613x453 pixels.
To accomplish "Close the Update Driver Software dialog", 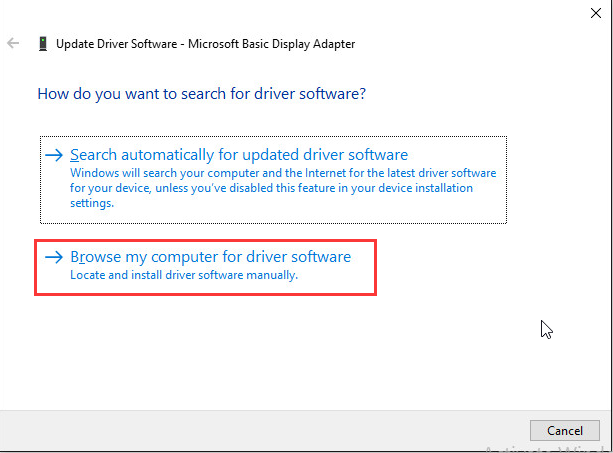I will pyautogui.click(x=596, y=10).
